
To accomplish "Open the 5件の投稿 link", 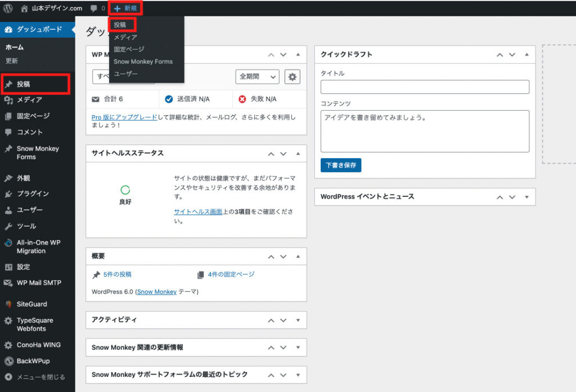I will [117, 274].
